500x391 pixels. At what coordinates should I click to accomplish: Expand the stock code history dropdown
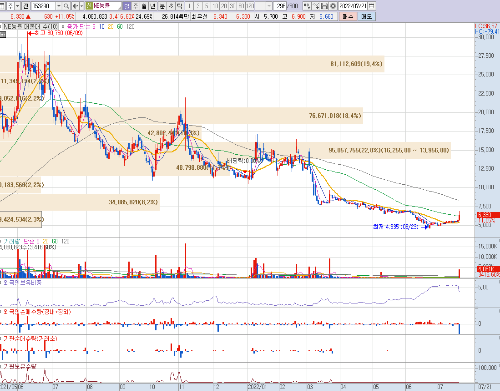point(59,6)
